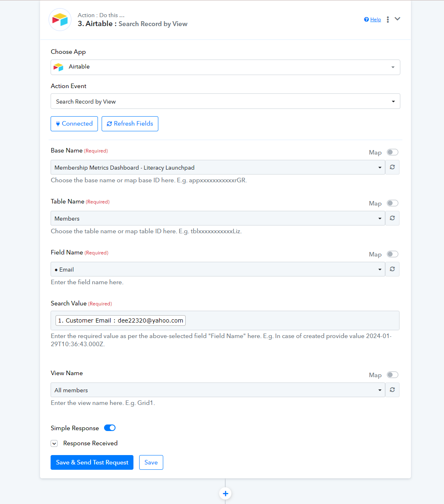444x504 pixels.
Task: Enable Map toggle for Base Name
Action: point(393,152)
